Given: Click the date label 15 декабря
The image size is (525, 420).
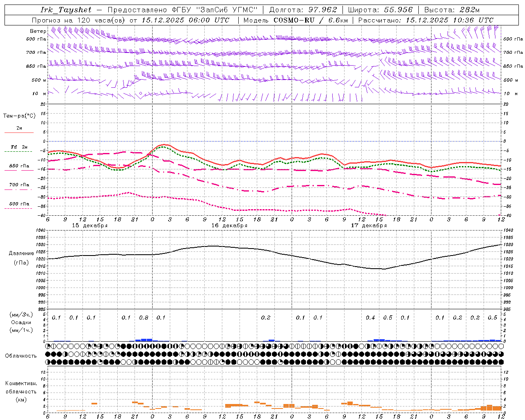Looking at the screenshot, I should pos(90,226).
